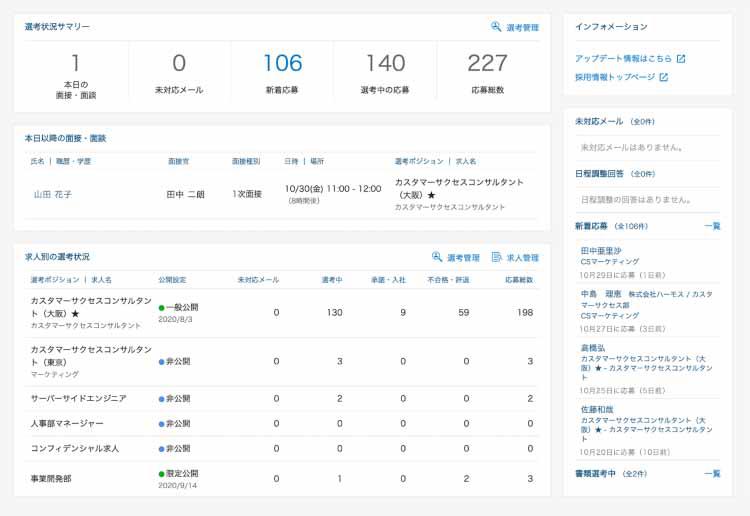The image size is (750, 516).
Task: Open job カスタマーサクセスコンサルタント（東京）
Action: click(91, 356)
